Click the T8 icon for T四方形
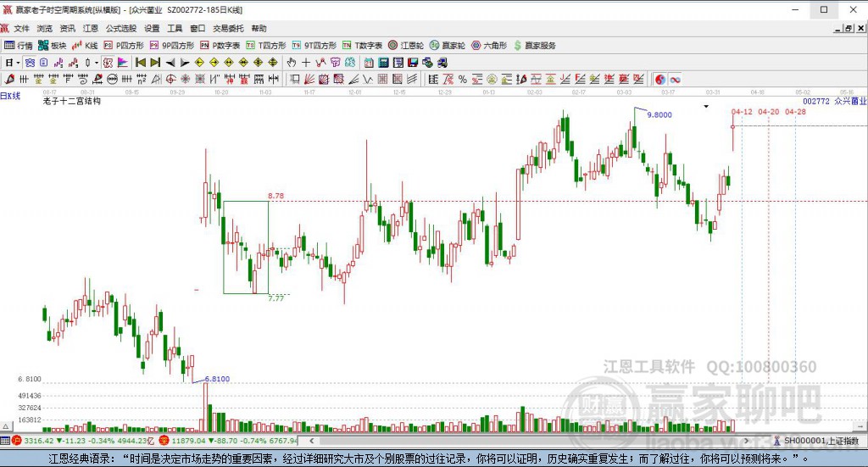Viewport: 868px width, 467px height. pos(250,46)
